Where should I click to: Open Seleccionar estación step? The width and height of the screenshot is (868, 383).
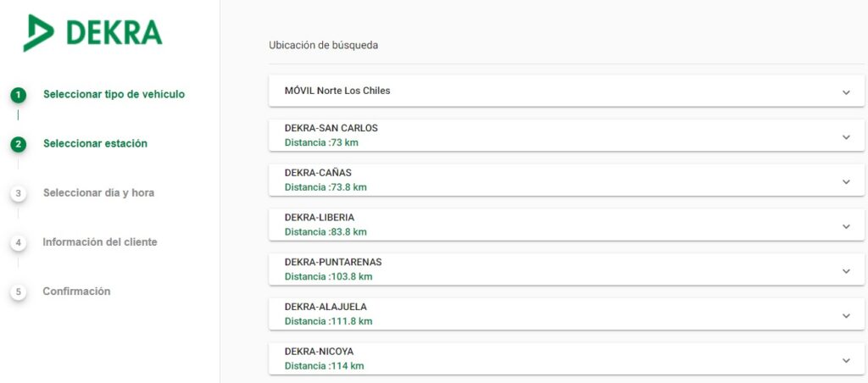pyautogui.click(x=95, y=143)
